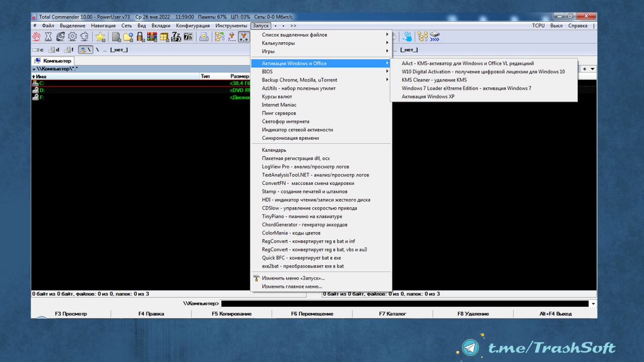Screen dimensions: 644x362
Task: Click the funnel filter icon with *.*
Action: coord(244,36)
